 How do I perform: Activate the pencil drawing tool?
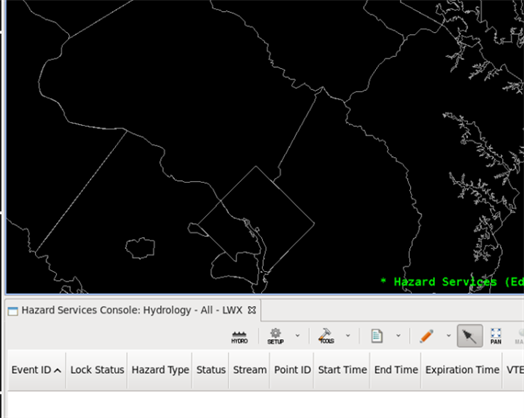click(x=427, y=336)
